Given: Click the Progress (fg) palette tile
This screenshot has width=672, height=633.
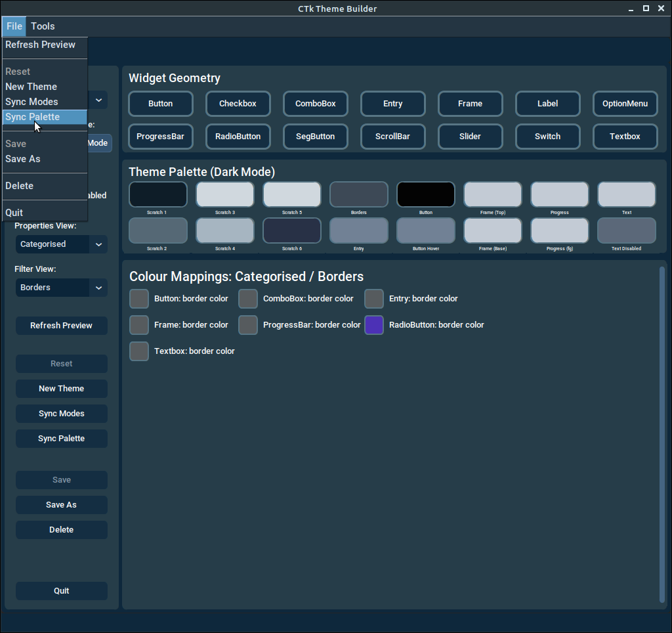Looking at the screenshot, I should [560, 230].
